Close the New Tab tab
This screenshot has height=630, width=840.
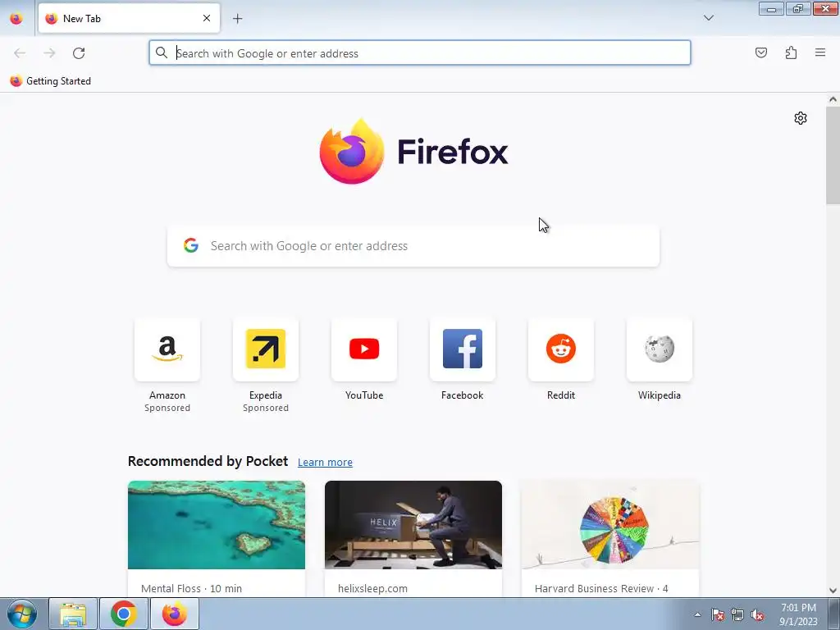[x=207, y=18]
